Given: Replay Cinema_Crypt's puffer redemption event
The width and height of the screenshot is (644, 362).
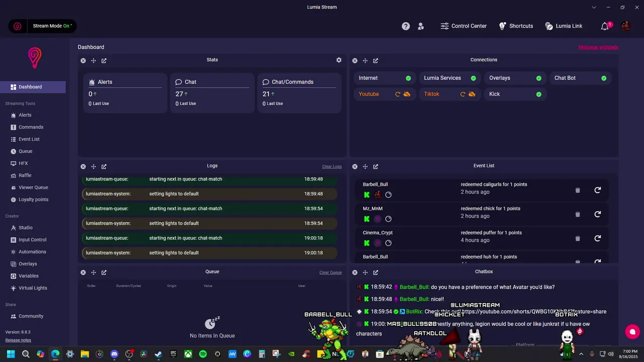Looking at the screenshot, I should (x=597, y=238).
